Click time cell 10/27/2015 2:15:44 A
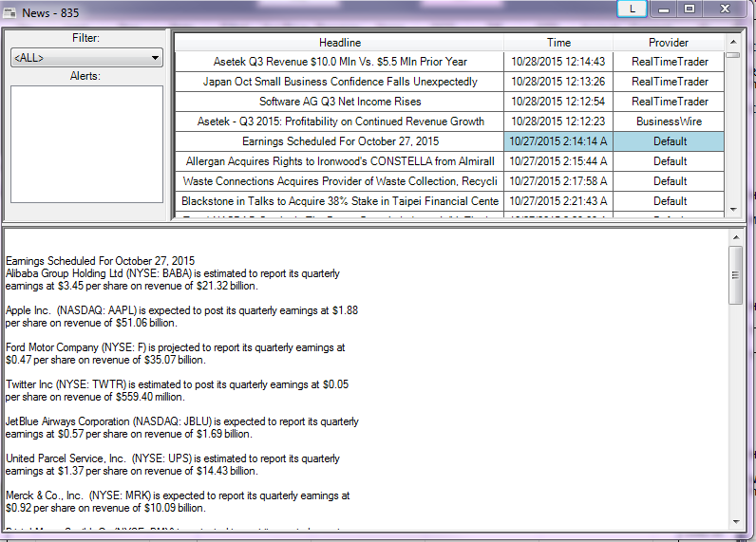 558,161
